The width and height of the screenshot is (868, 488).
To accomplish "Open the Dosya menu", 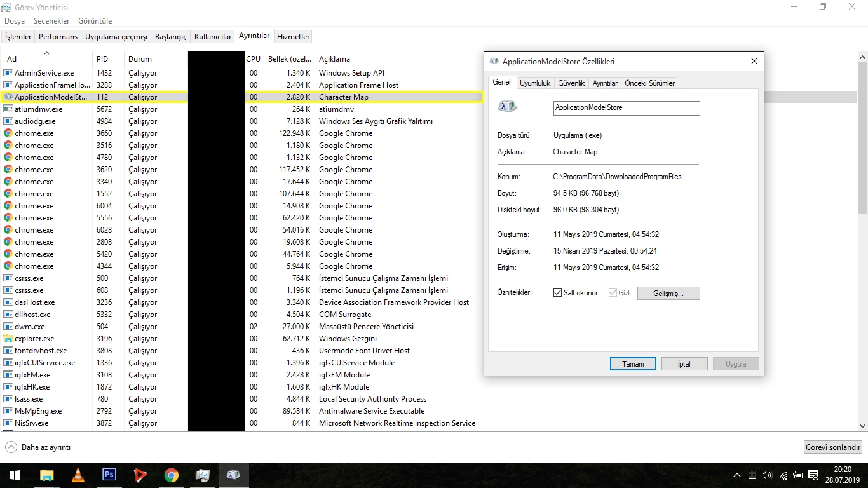I will (15, 21).
